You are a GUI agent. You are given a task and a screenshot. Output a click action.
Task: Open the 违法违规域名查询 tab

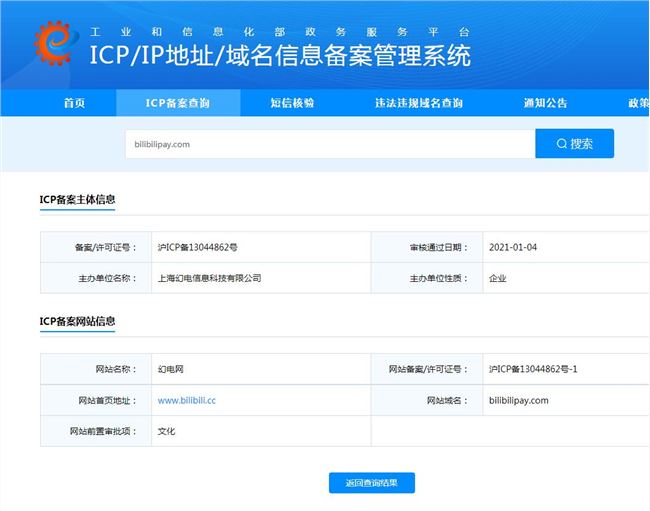(x=419, y=103)
